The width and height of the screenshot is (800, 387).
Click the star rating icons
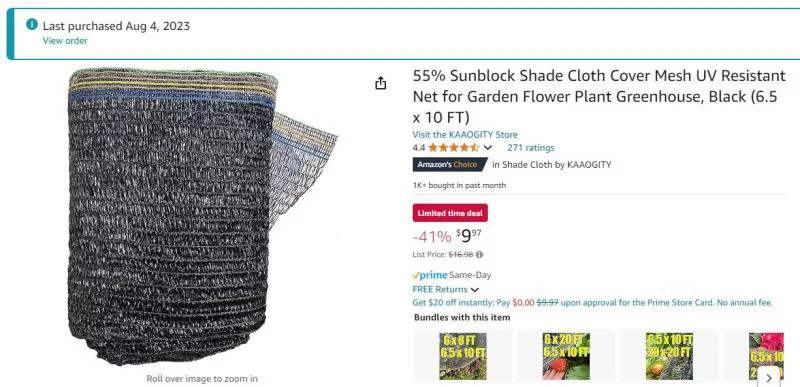(x=454, y=148)
